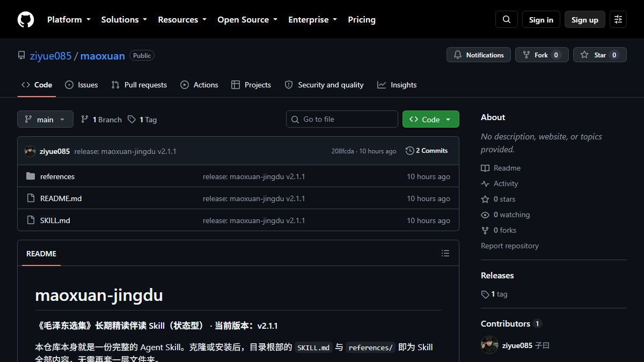Open the green Code dropdown button
Screen dimensions: 644x362
tap(431, 119)
